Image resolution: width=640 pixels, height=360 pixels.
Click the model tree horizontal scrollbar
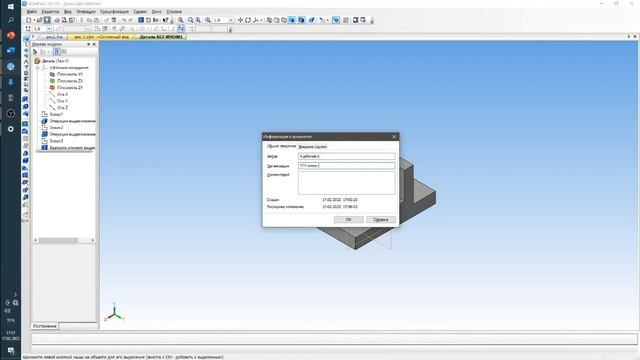click(58, 240)
